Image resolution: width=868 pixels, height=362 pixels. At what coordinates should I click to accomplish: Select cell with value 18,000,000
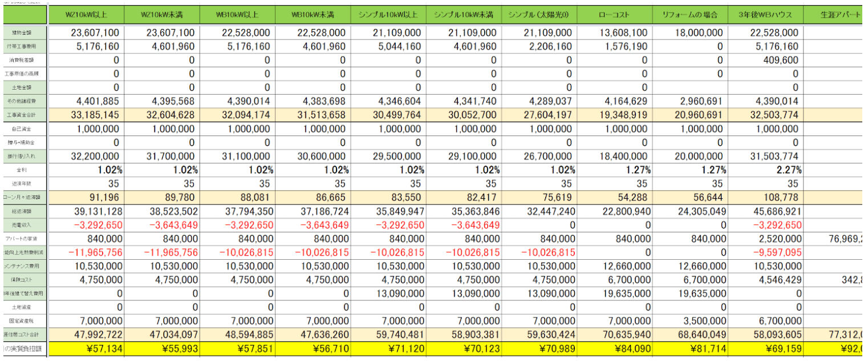click(x=689, y=33)
